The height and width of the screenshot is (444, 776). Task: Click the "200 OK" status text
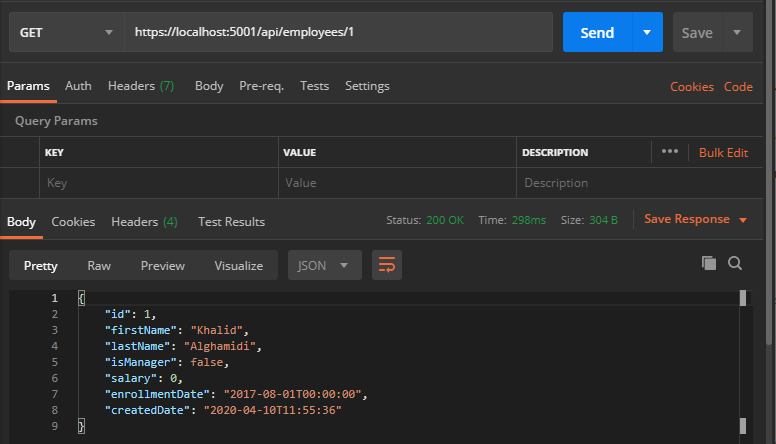click(x=445, y=220)
